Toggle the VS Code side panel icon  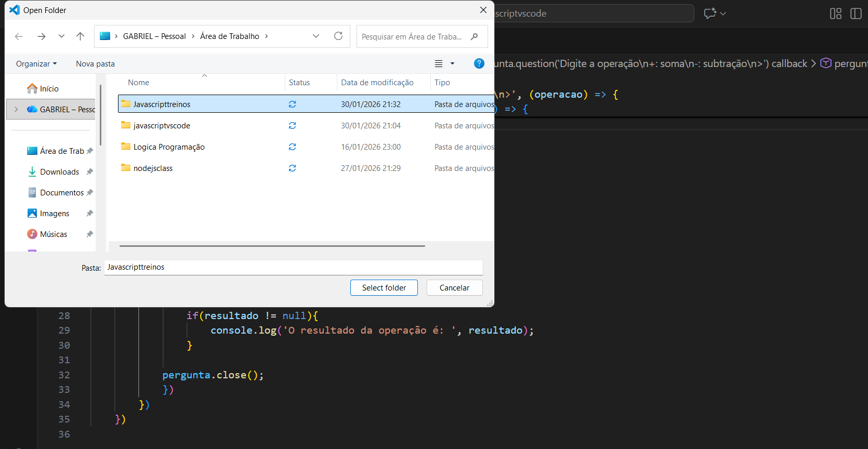[x=856, y=14]
